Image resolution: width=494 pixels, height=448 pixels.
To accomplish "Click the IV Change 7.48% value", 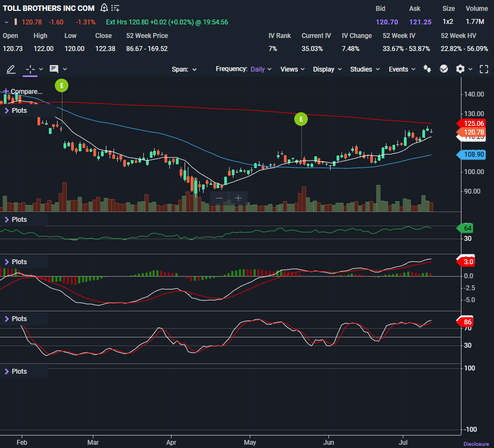I will pyautogui.click(x=351, y=49).
